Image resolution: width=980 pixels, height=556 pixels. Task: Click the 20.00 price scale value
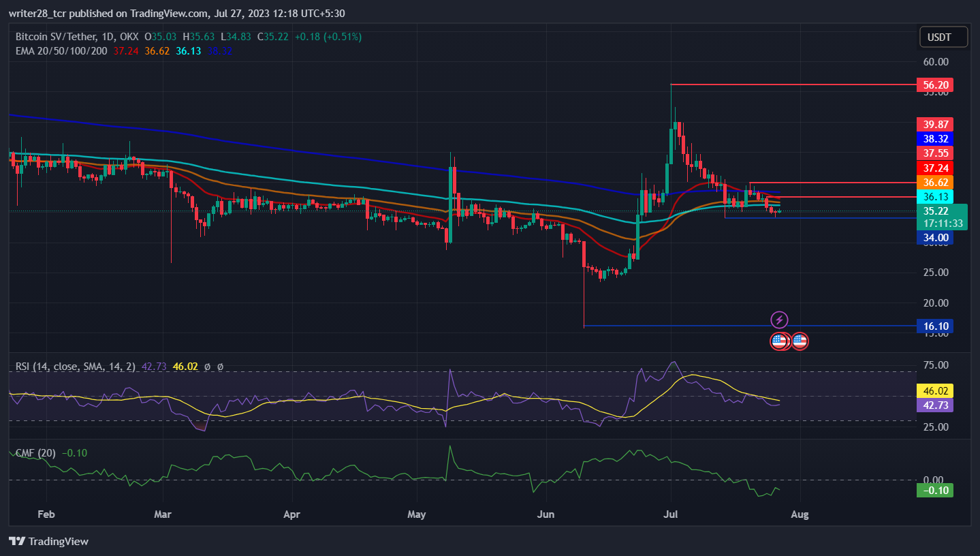click(936, 303)
